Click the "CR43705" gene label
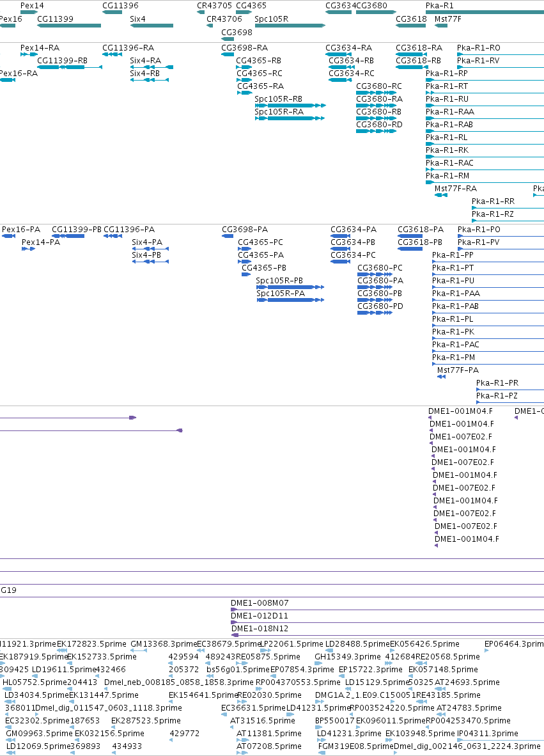 [x=214, y=6]
